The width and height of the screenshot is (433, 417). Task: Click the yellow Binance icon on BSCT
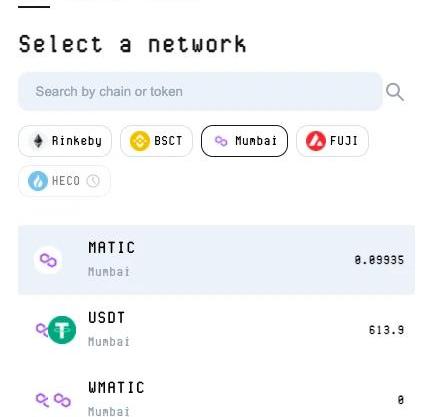point(140,141)
